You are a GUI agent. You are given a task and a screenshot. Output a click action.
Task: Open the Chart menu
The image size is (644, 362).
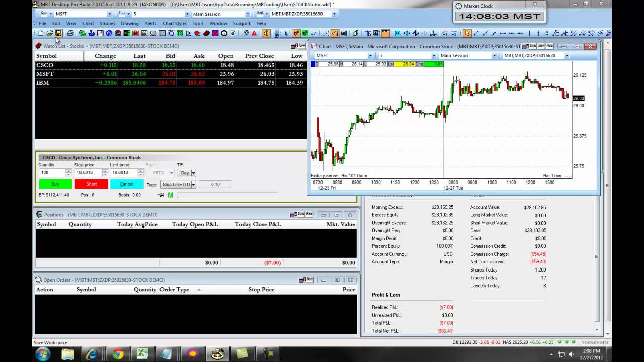(x=88, y=23)
